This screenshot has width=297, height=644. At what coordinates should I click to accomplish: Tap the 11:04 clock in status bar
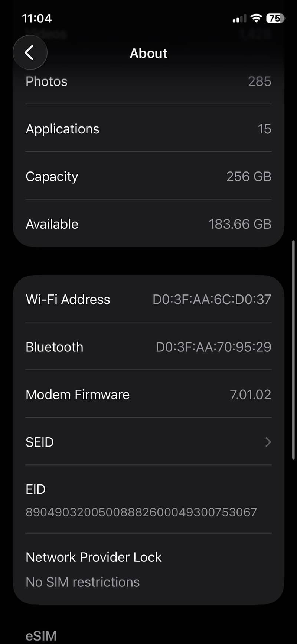click(x=37, y=18)
